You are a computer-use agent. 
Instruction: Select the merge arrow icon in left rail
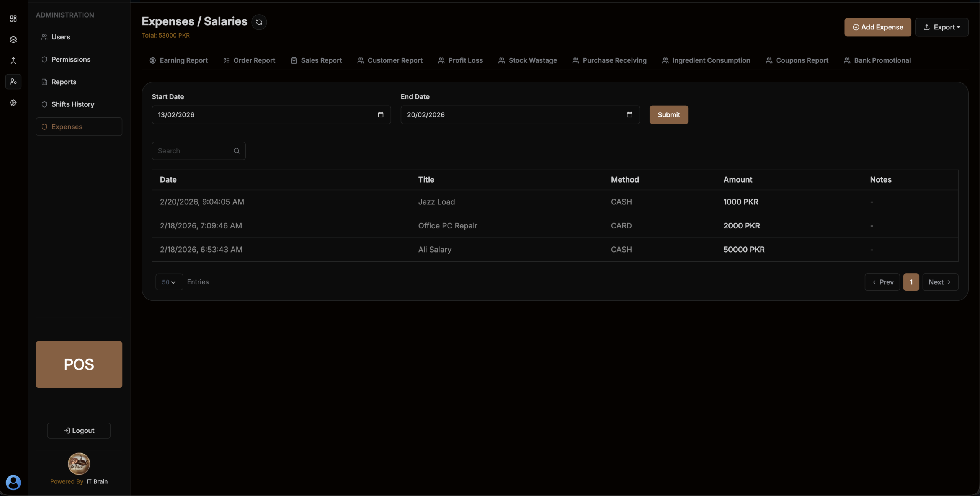point(13,60)
